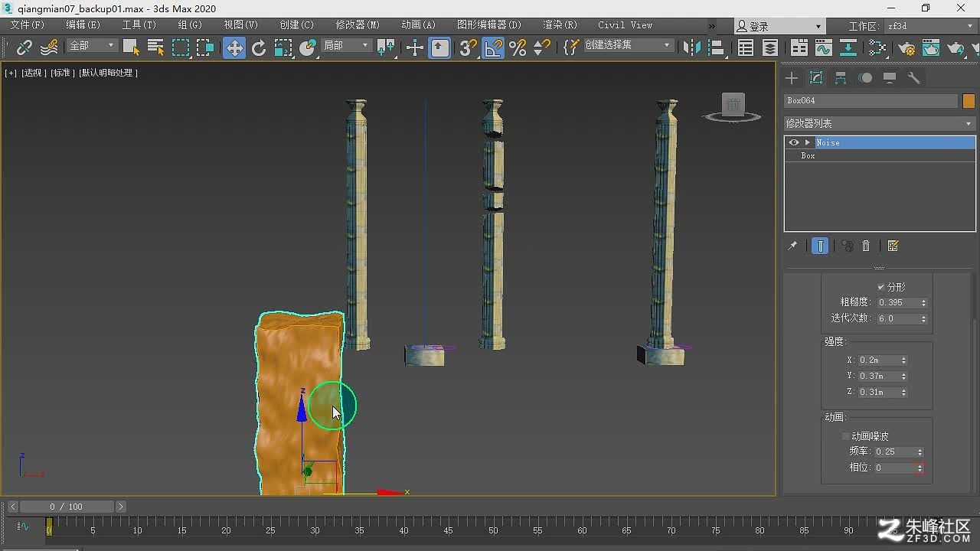Click the Box064 object name field

[871, 101]
